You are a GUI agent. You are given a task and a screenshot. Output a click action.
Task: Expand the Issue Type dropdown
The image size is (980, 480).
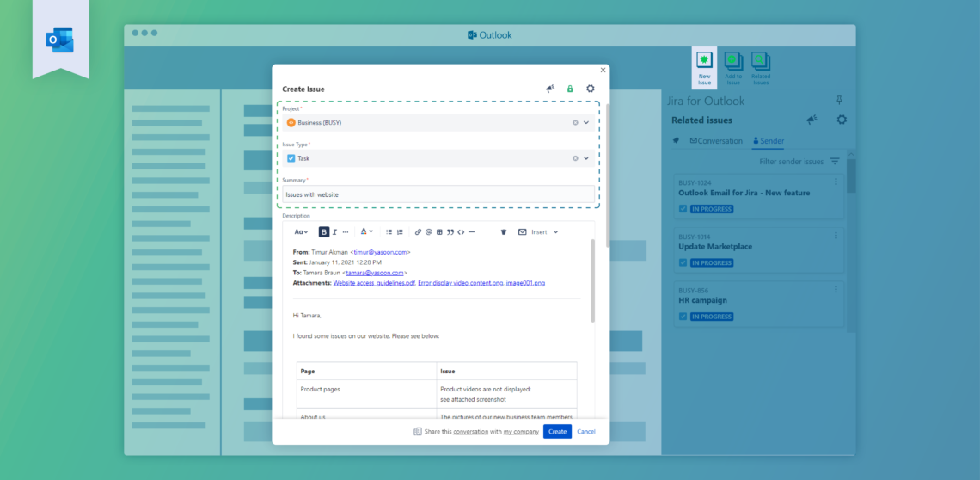click(x=586, y=158)
